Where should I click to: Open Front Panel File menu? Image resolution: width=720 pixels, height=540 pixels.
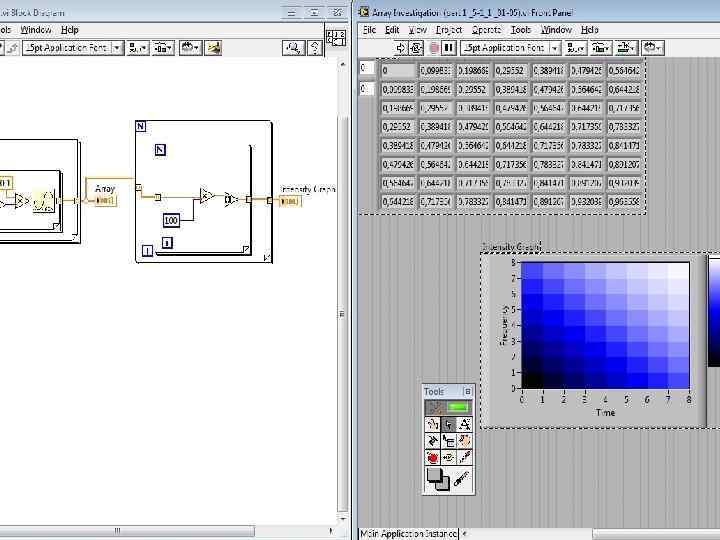369,30
